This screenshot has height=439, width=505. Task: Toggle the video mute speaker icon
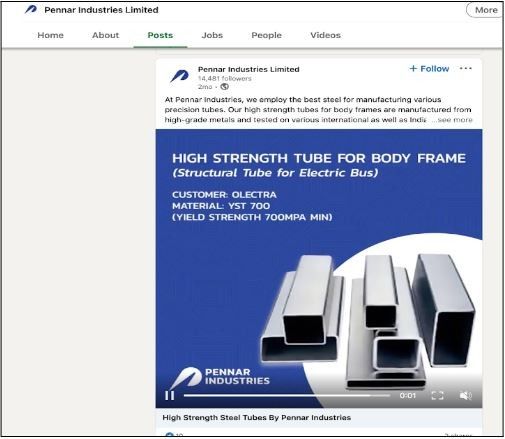pos(465,396)
